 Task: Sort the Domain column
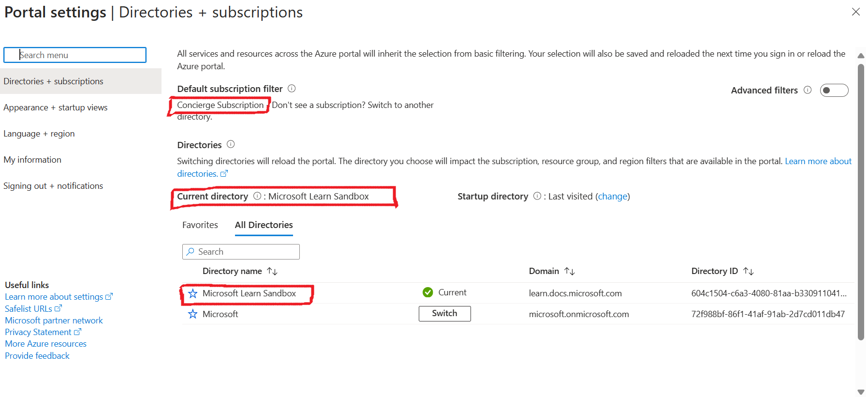click(x=570, y=271)
